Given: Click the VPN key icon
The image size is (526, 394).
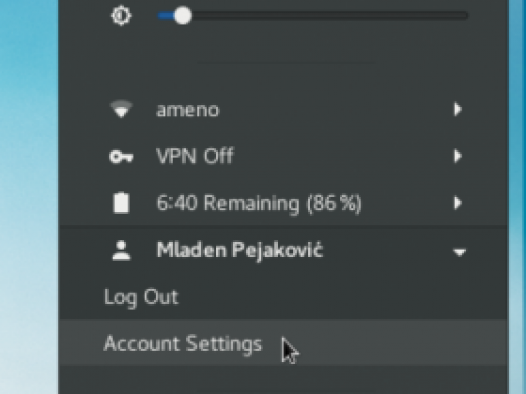Looking at the screenshot, I should 121,157.
